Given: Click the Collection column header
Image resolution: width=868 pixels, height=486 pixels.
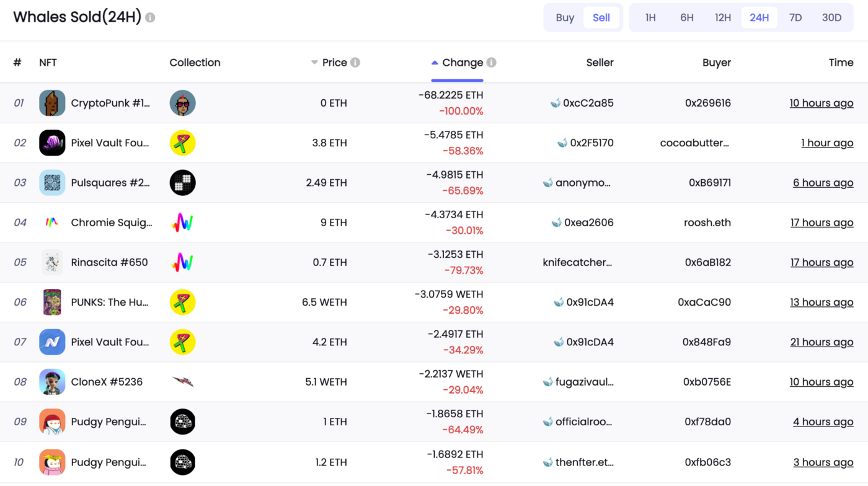Looking at the screenshot, I should 195,63.
